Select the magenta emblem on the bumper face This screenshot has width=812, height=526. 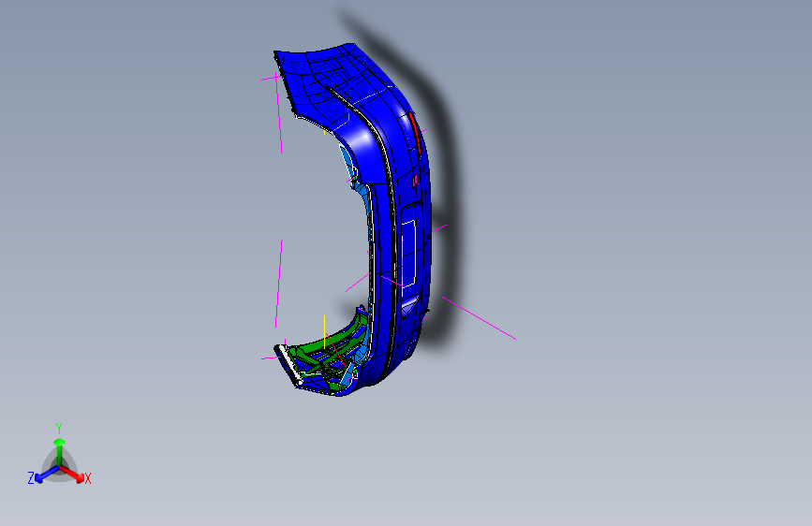click(x=415, y=182)
